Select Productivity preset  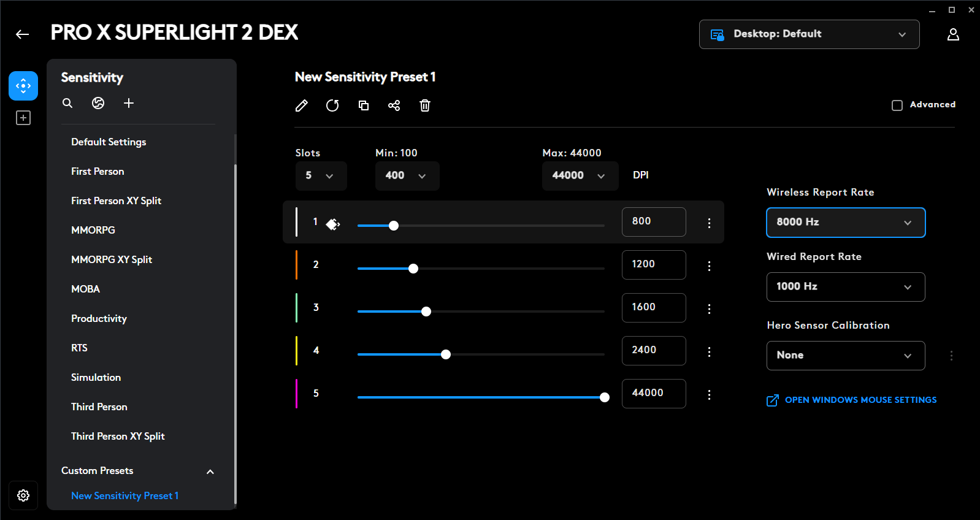(x=99, y=318)
